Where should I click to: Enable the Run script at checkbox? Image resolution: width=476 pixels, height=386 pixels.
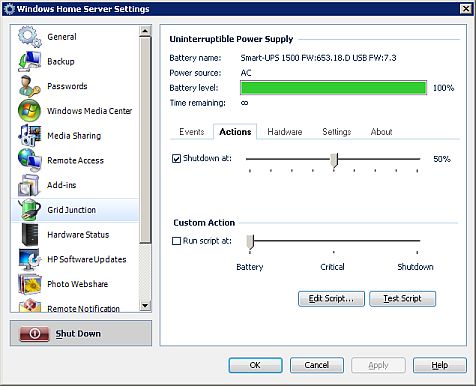click(176, 241)
